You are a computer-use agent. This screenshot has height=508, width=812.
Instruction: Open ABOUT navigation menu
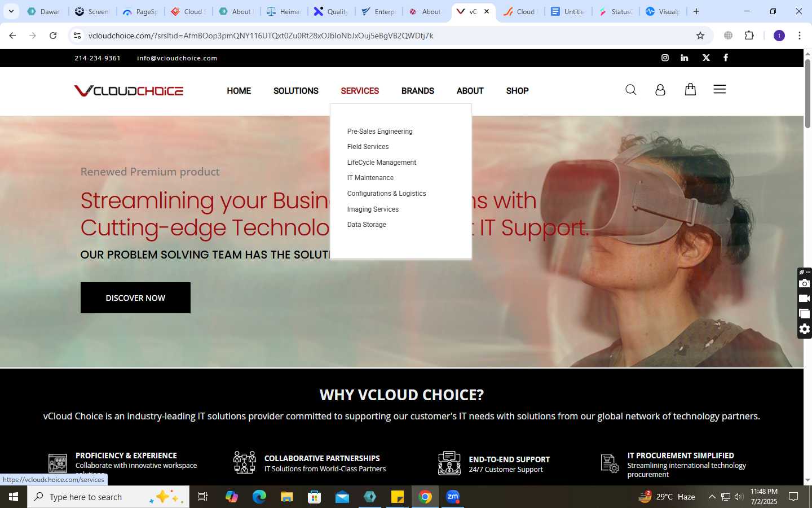(470, 91)
